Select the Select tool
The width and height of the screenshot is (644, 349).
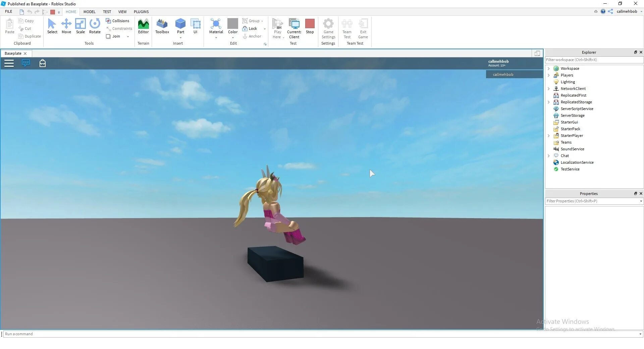click(x=52, y=26)
